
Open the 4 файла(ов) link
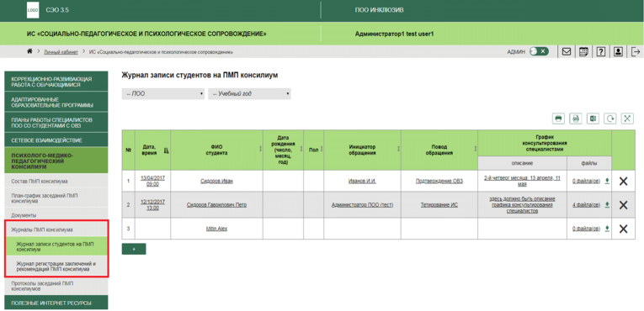(x=587, y=205)
